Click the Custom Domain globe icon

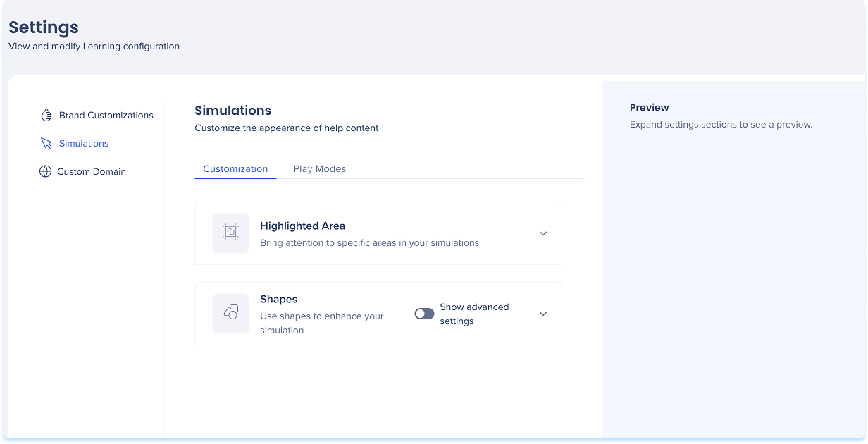(x=46, y=171)
